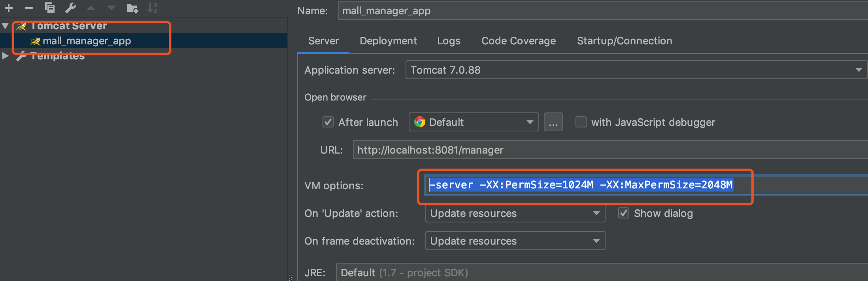Open On frame deactivation dropdown
Viewport: 868px width, 281px height.
click(x=515, y=241)
